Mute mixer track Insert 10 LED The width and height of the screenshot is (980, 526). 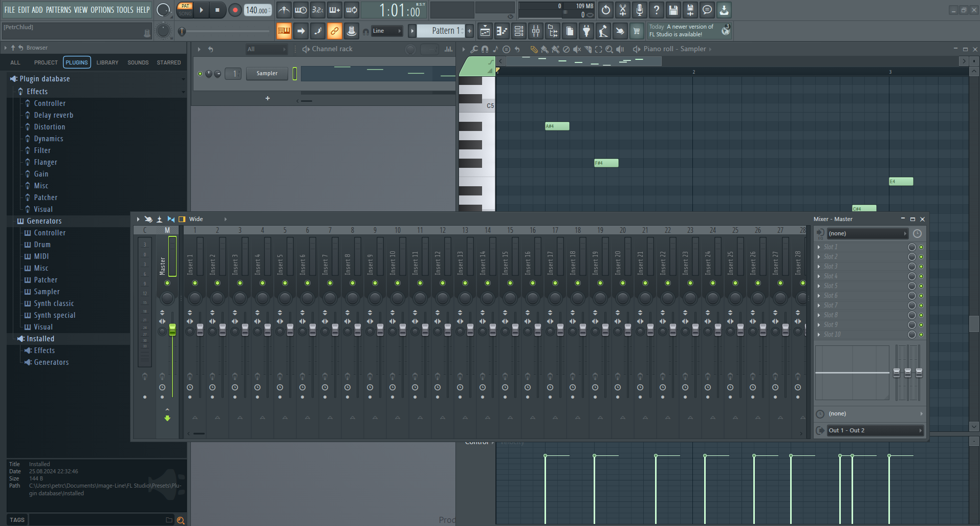[398, 283]
